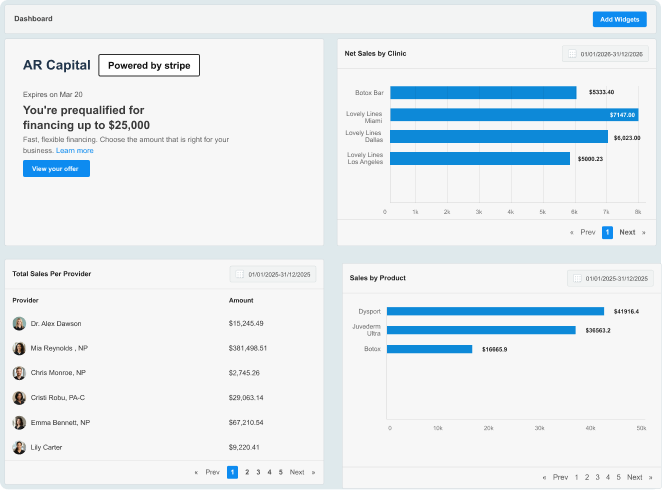Viewport: 662px width, 490px height.
Task: Click Cristi Robu's profile avatar
Action: click(x=19, y=398)
